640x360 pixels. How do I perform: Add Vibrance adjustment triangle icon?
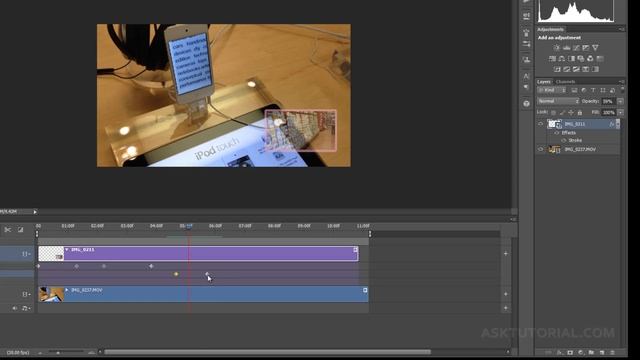(595, 48)
